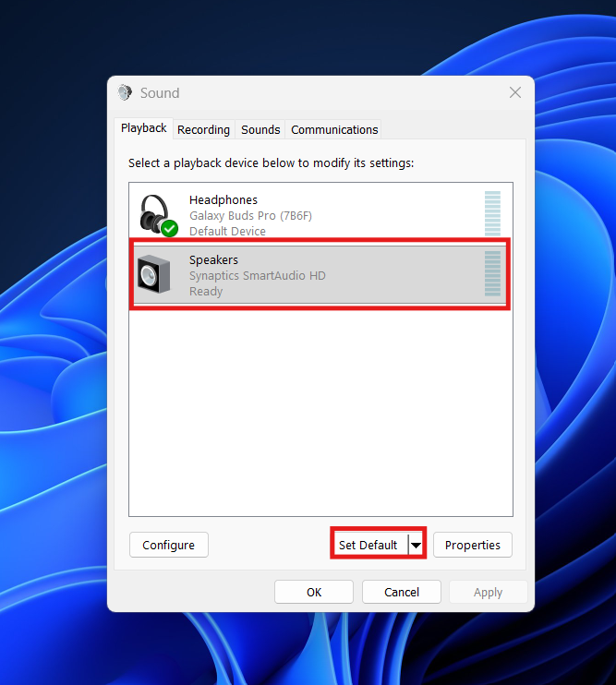Open the Set Default dropdown arrow

[x=416, y=545]
